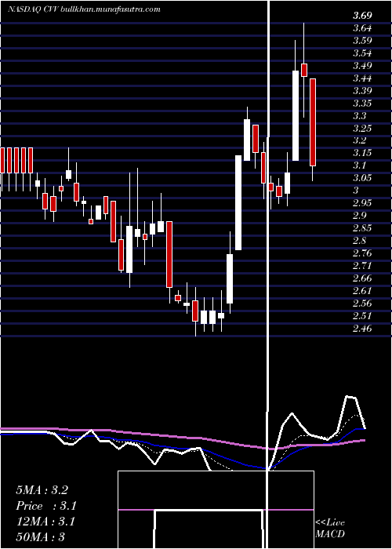The image size is (392, 549).
Task: Select the 3.39 price axis label
Action: pos(362,91)
